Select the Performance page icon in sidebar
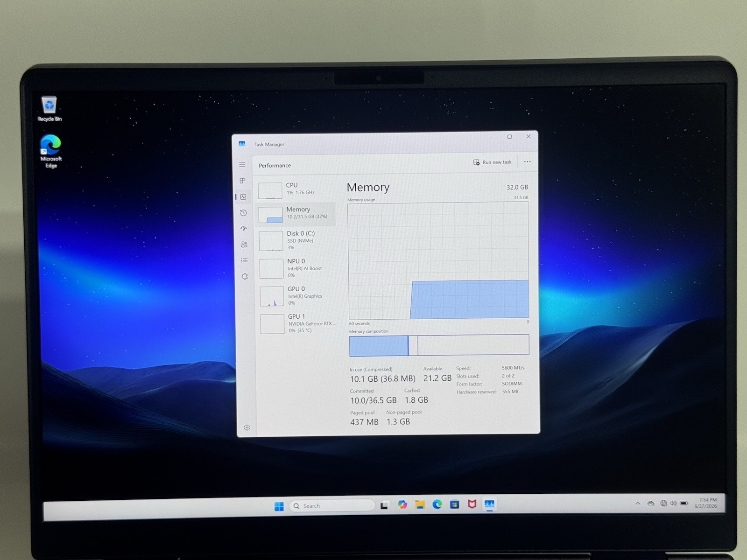This screenshot has width=747, height=560. 243,197
